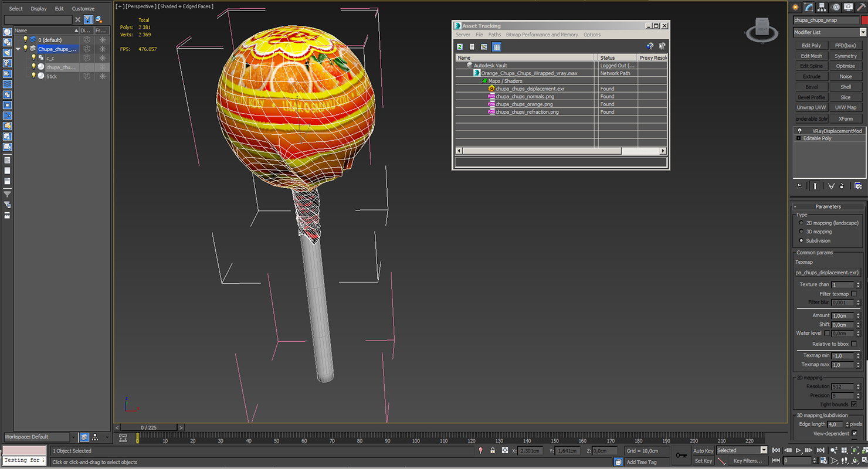Hide the Stick object via lightbulb
This screenshot has width=868, height=469.
pyautogui.click(x=33, y=76)
